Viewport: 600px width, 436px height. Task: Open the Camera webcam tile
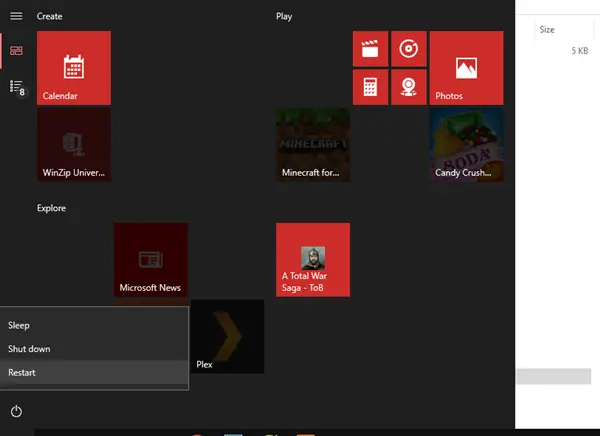(x=409, y=87)
